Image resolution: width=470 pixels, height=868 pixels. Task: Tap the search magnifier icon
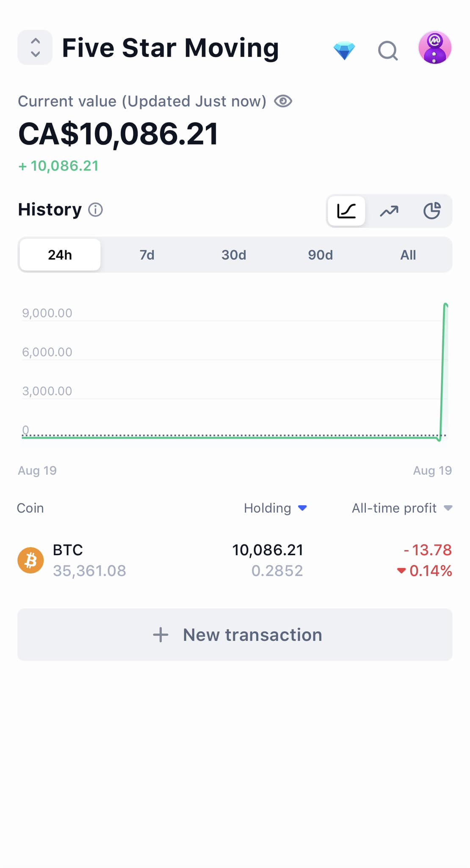387,50
